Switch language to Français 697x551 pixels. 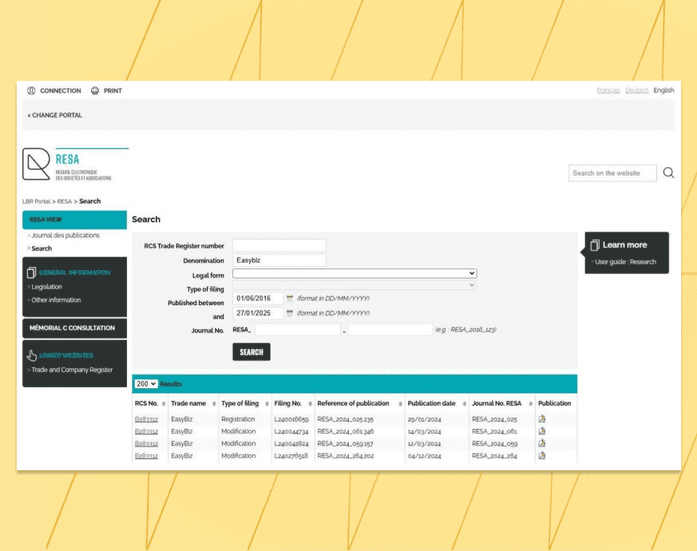pos(608,91)
